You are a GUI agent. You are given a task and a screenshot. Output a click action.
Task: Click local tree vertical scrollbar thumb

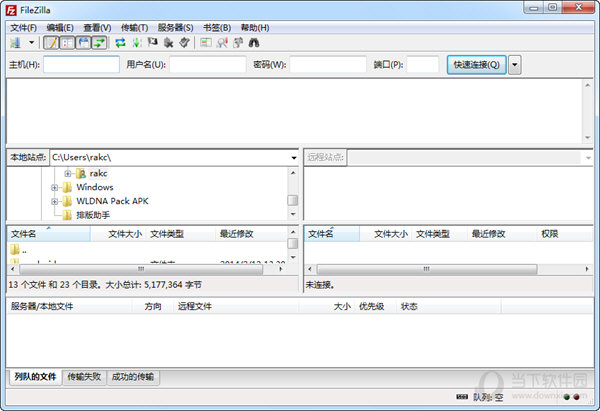tap(292, 200)
